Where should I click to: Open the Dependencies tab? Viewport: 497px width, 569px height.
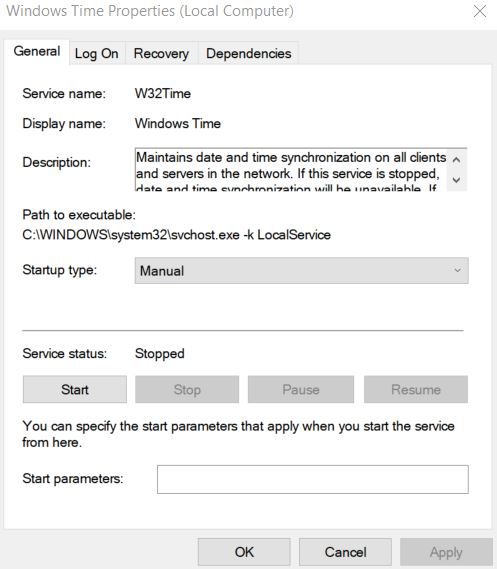click(x=248, y=54)
